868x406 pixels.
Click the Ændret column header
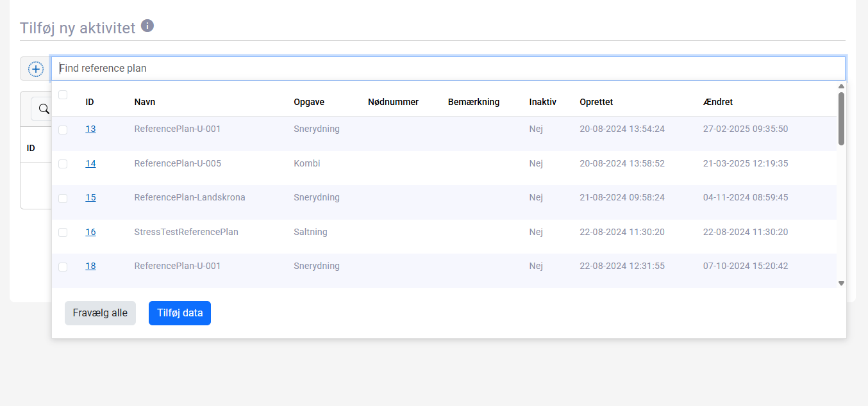pos(718,102)
